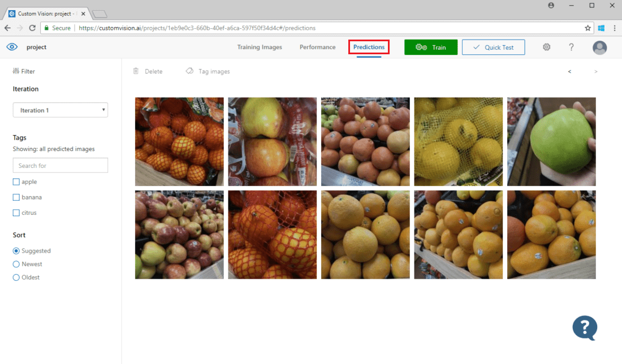Click the Custom Vision logo beside project name
Image resolution: width=622 pixels, height=364 pixels.
tap(12, 47)
